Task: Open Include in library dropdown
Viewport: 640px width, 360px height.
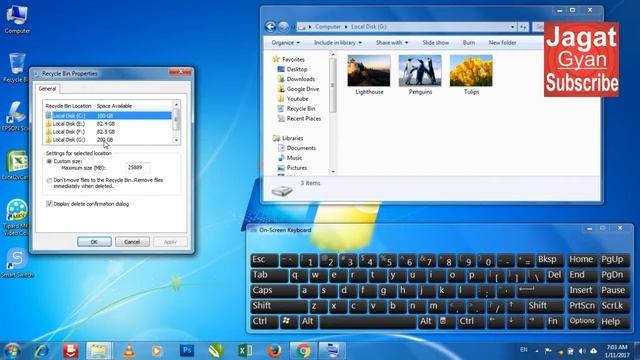Action: (338, 42)
